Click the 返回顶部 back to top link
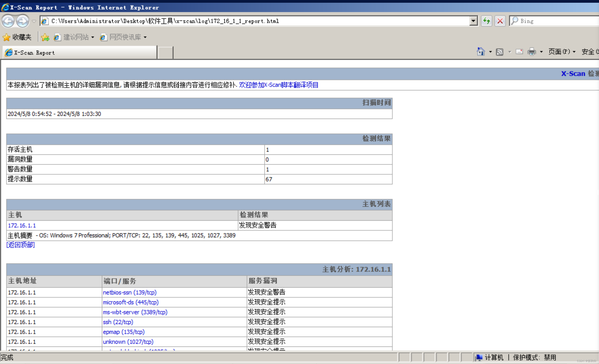This screenshot has height=364, width=599. tap(21, 245)
